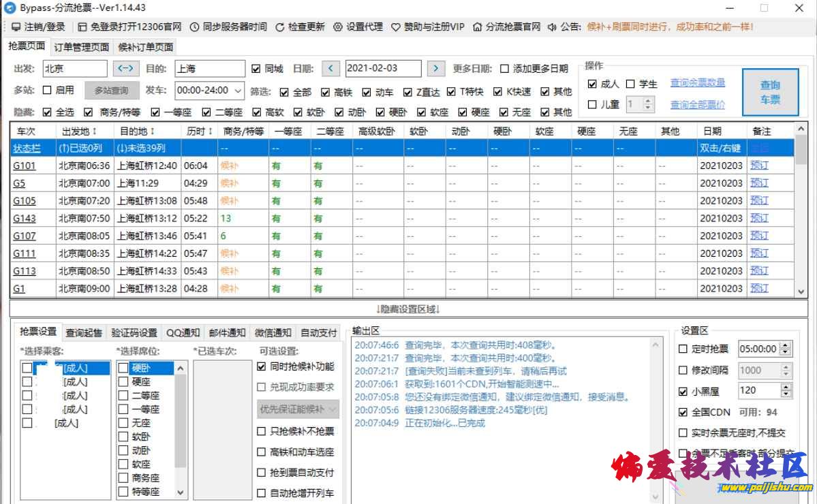Image resolution: width=817 pixels, height=504 pixels.
Task: Click the 检查更新 refresh icon
Action: [x=279, y=27]
